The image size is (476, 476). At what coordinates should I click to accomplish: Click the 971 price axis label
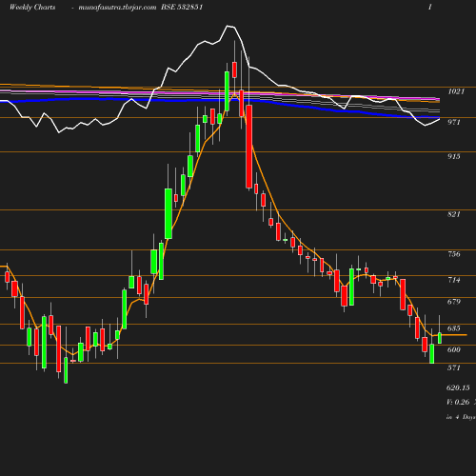click(x=453, y=122)
